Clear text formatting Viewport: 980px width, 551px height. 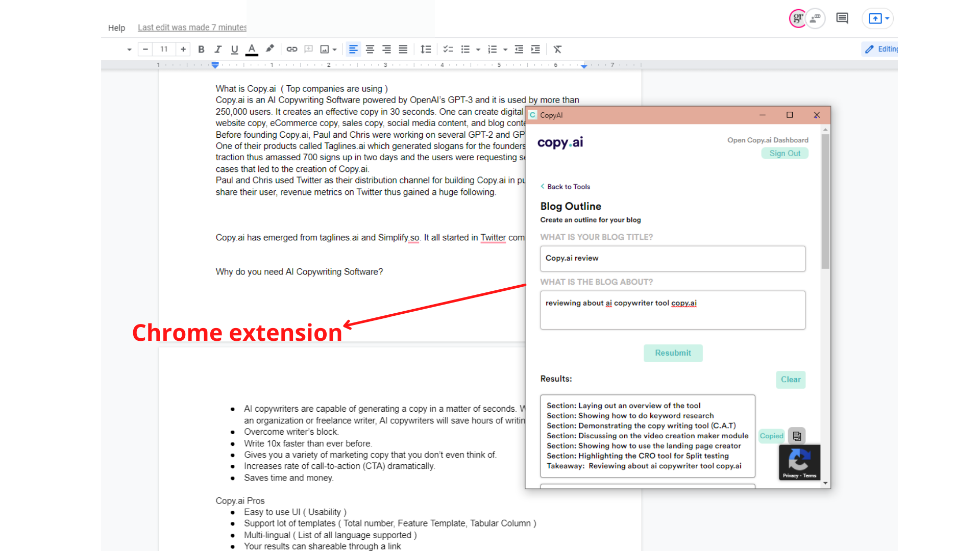pyautogui.click(x=557, y=49)
